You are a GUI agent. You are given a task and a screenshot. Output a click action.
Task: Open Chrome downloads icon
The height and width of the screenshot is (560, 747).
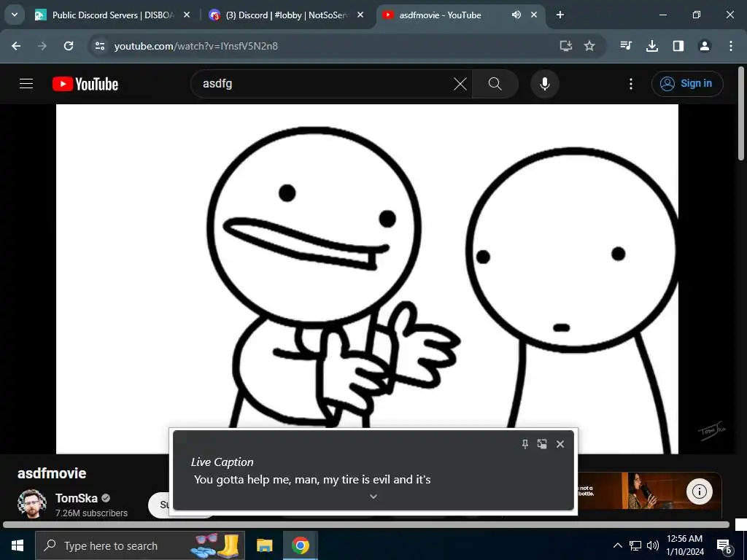(651, 46)
